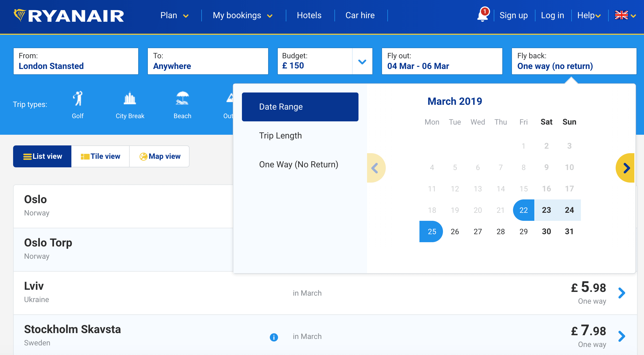Screen dimensions: 644x355
Task: Pick March 28 in the calendar
Action: 500,231
